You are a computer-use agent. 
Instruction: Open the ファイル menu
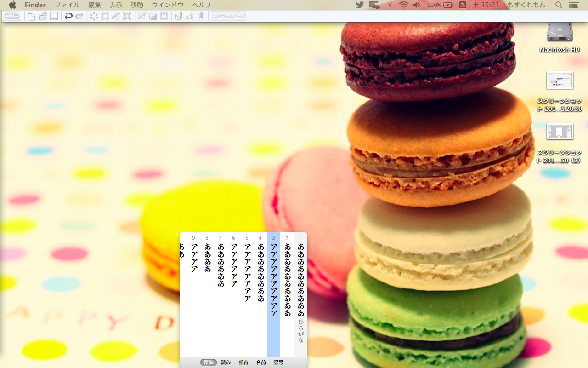coord(67,5)
